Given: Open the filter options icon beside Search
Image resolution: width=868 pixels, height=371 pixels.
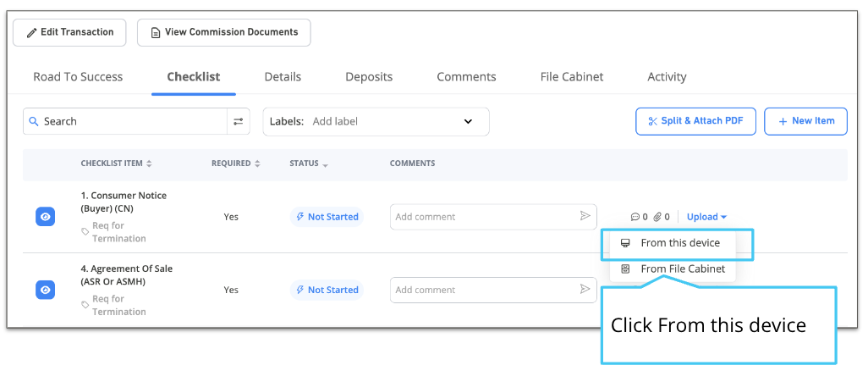Looking at the screenshot, I should pos(239,121).
